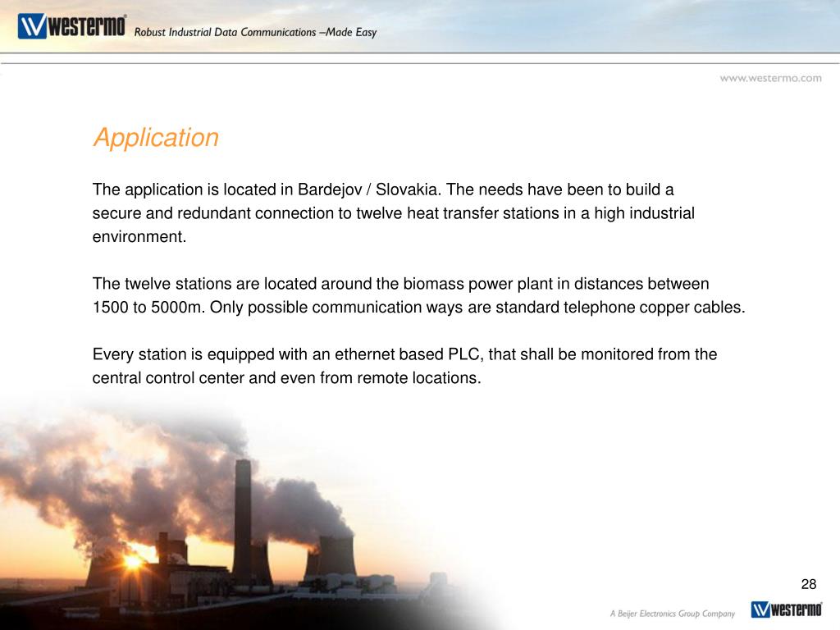Screen dimensions: 840x630
Task: Click the slide number 28
Action: (x=808, y=584)
